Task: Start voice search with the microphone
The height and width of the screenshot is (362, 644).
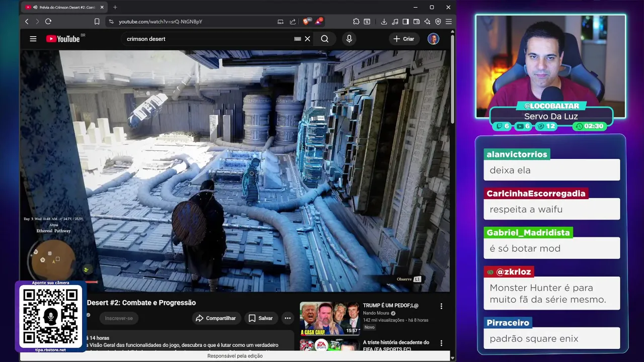Action: 349,39
